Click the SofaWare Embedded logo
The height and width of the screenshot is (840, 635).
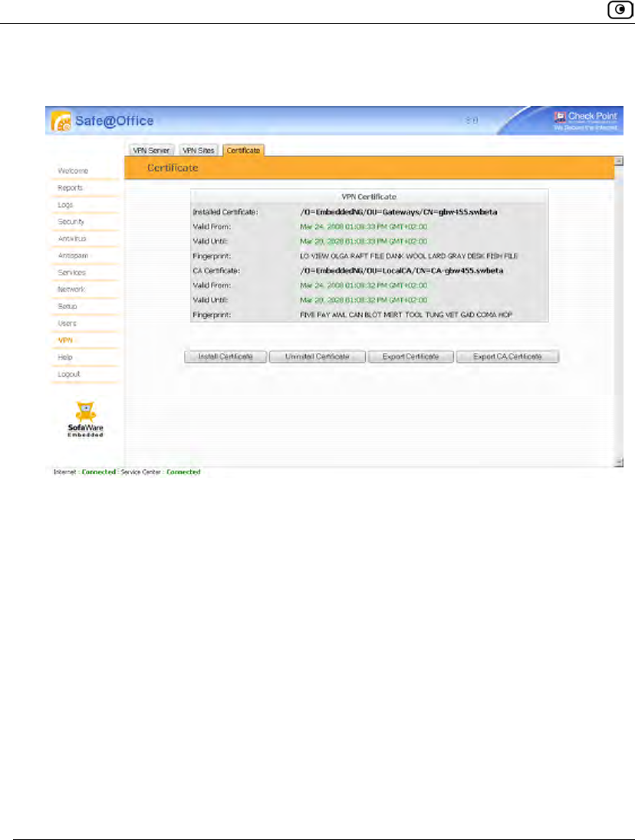coord(85,420)
